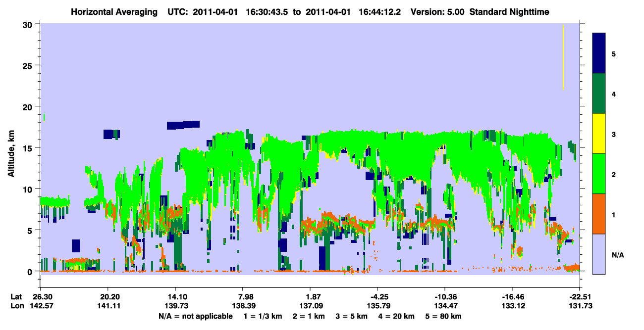This screenshot has width=644, height=330.
Task: Click the 10 altitude tick label
Action: pos(28,189)
